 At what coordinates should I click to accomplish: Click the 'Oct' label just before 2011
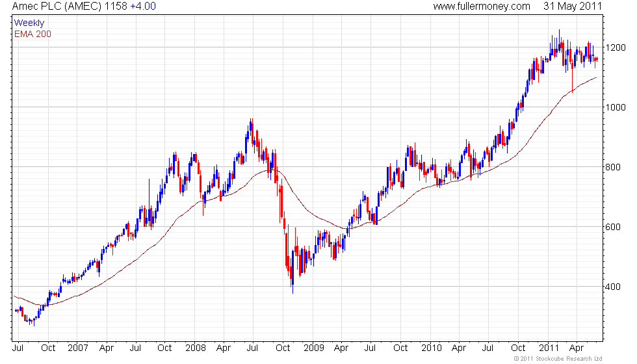coord(518,348)
